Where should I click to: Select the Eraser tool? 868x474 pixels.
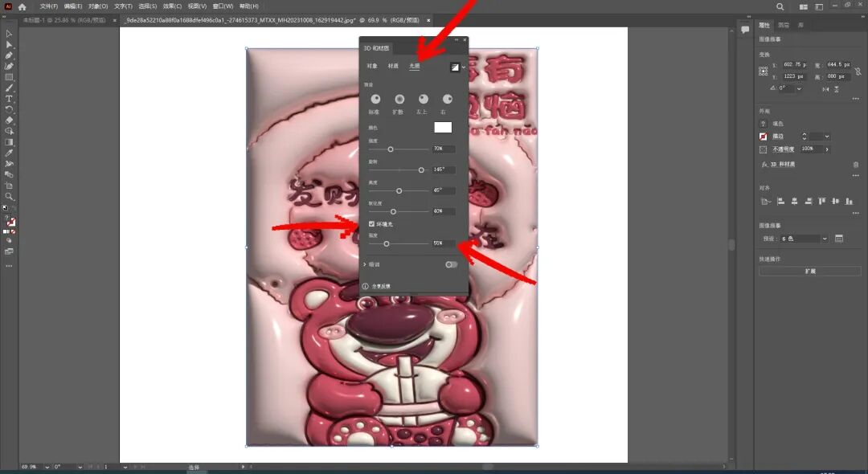click(x=9, y=121)
